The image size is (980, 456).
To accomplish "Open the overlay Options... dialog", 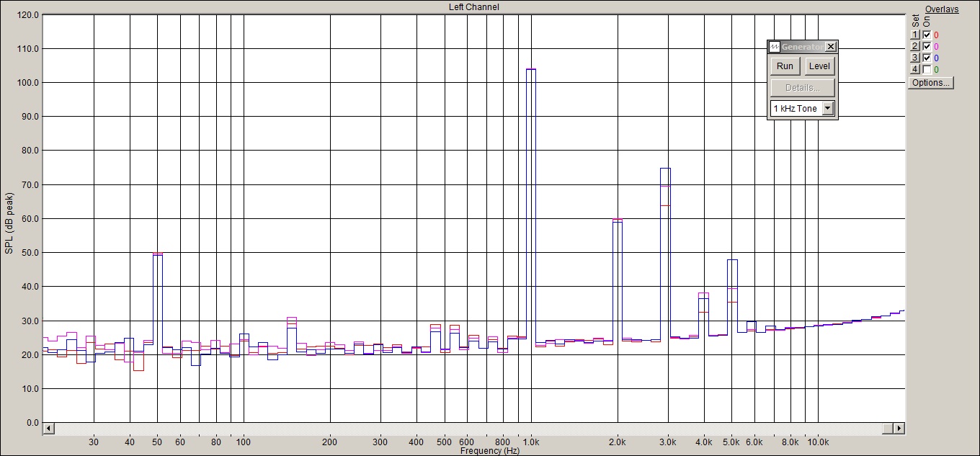I will click(930, 83).
